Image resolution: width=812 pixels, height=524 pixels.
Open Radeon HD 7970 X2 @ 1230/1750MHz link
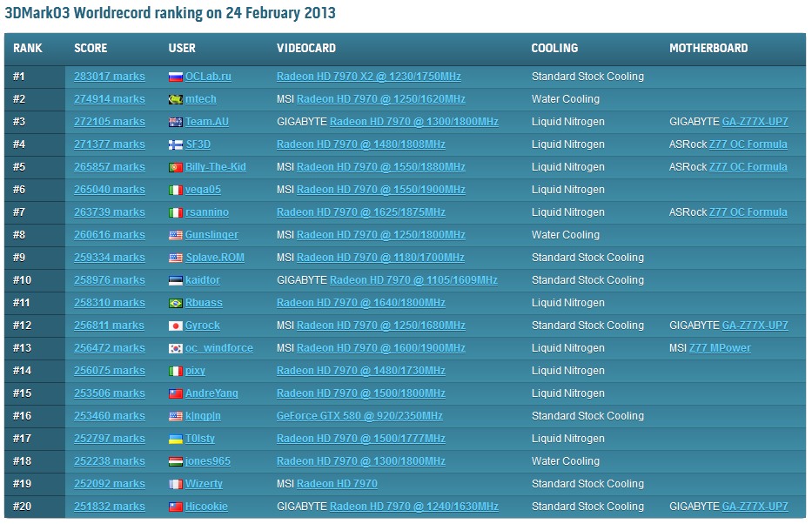(369, 76)
